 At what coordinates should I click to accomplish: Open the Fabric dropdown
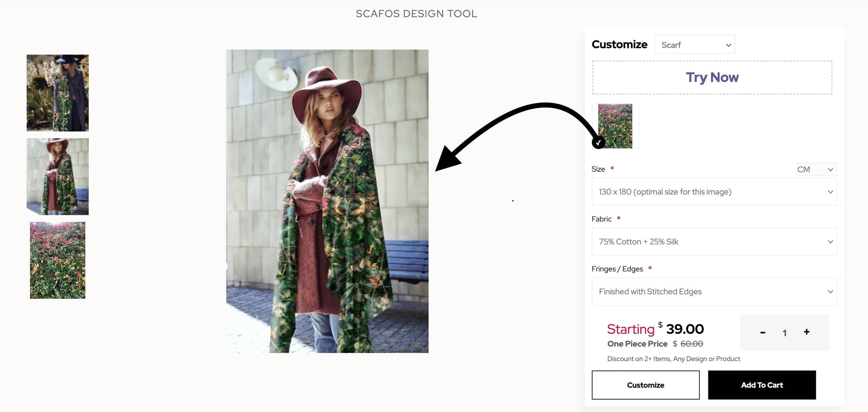[714, 241]
